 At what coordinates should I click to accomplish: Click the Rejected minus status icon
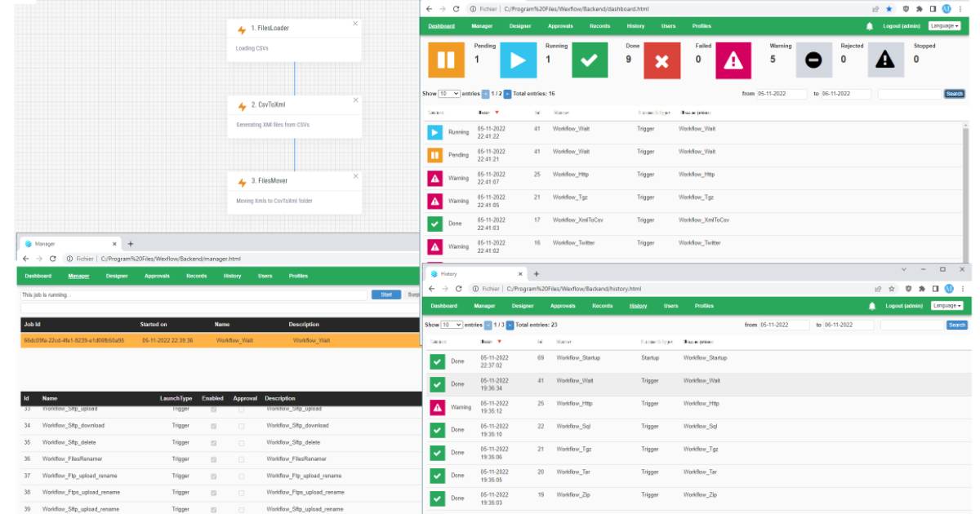coord(813,59)
